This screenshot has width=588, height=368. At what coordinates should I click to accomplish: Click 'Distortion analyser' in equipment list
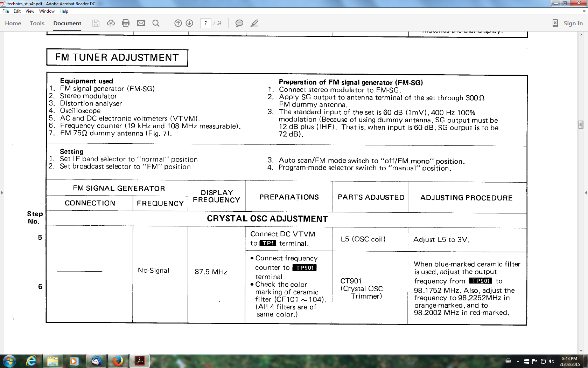[x=91, y=103]
